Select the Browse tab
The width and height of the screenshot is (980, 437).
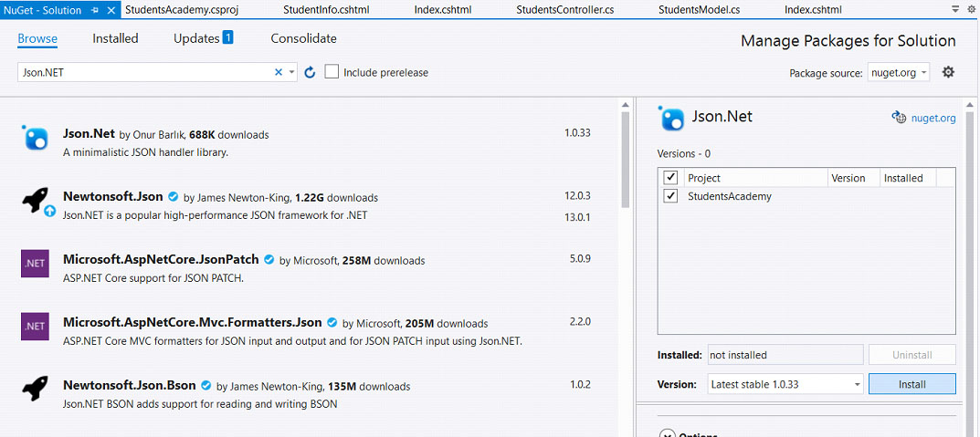pos(37,38)
